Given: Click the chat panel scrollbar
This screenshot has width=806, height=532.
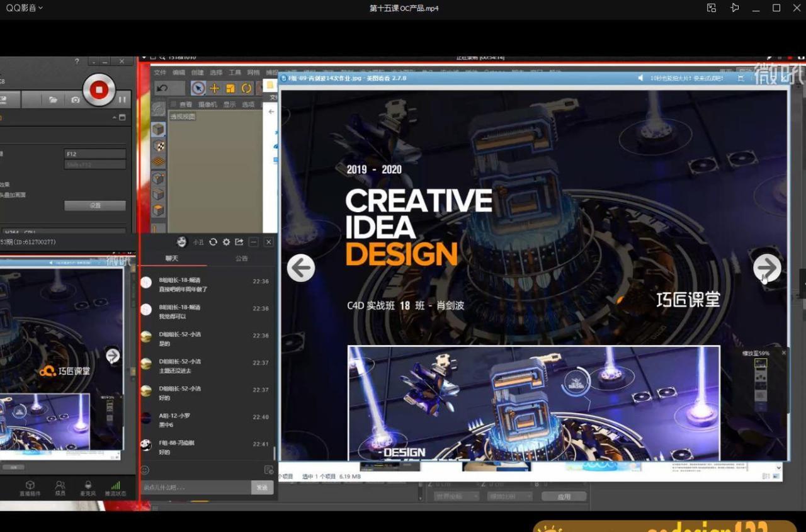Looking at the screenshot, I should coord(274,453).
